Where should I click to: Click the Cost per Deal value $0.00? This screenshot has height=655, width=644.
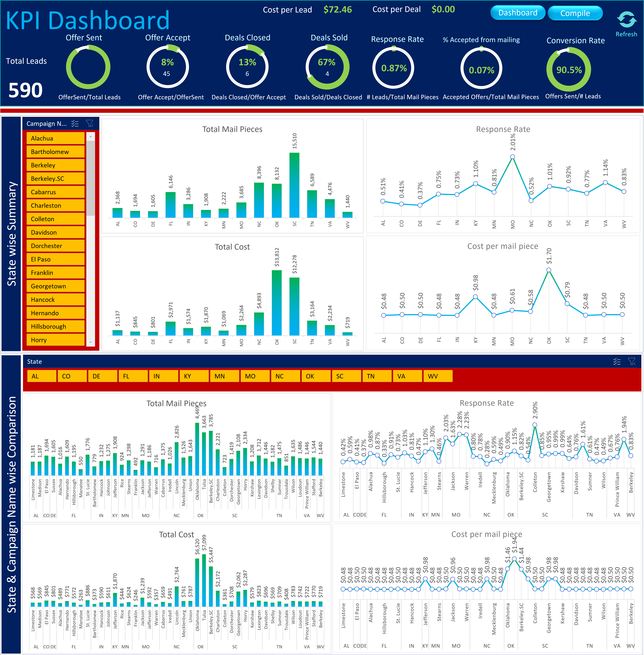click(443, 9)
